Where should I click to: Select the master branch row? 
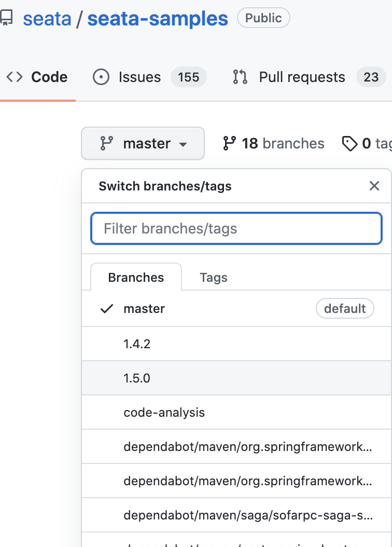236,309
